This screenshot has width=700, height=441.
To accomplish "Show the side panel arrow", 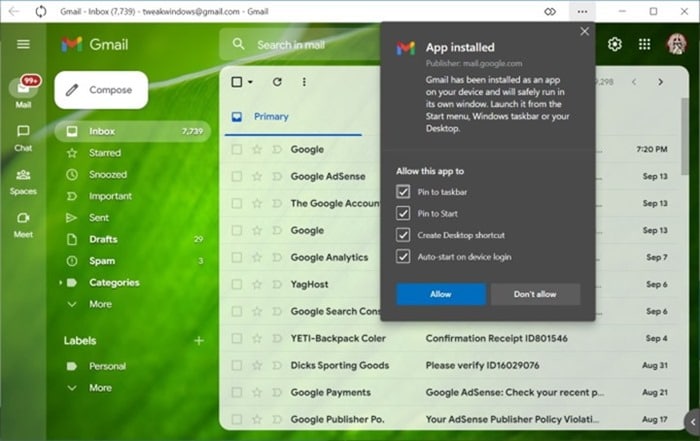I will coord(692,422).
